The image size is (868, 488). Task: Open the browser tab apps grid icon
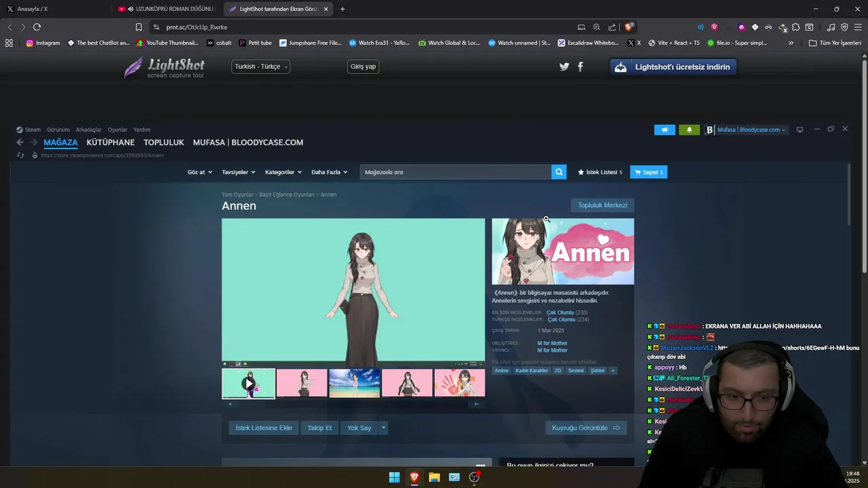9,43
